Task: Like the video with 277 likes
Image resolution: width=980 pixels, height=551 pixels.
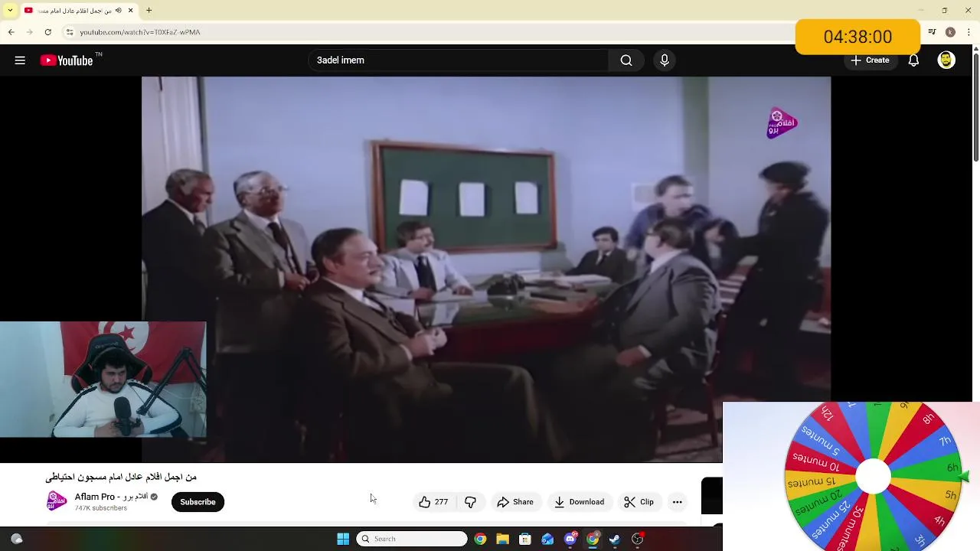Action: (433, 502)
